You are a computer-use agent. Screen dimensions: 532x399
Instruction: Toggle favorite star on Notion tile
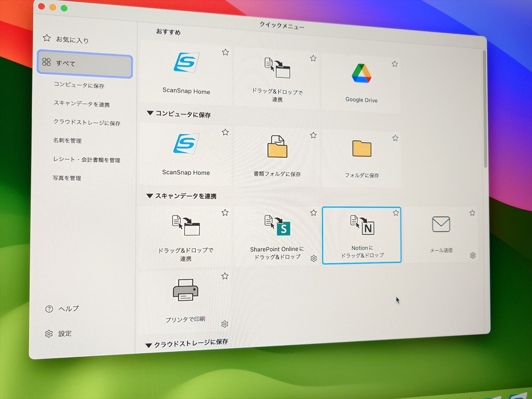[x=396, y=213]
